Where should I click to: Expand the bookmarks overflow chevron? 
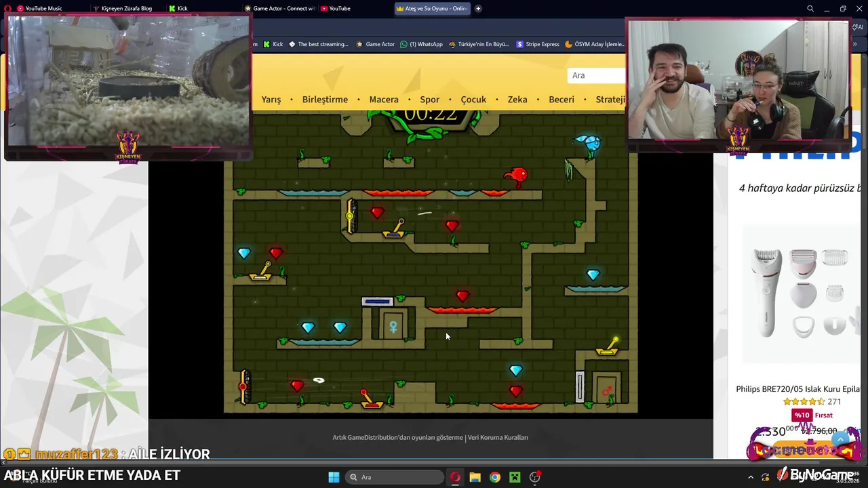(x=854, y=44)
